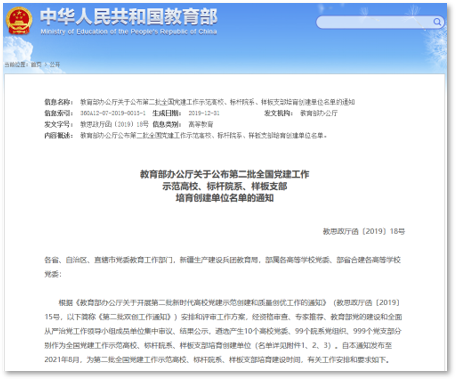
Task: Click the 生成日期 value 2019-12-31
Action: (x=204, y=113)
